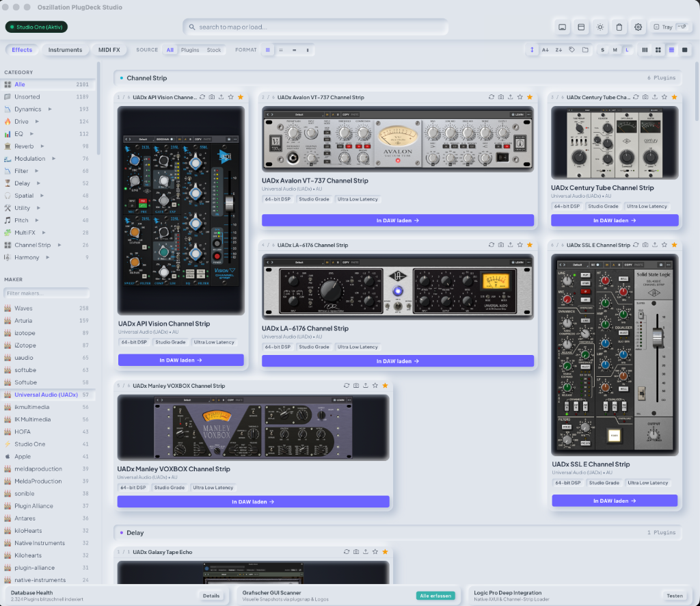Toggle orange favorite star on UADx Avalon VT-737
Screen dimensions: 700x606
(x=530, y=97)
